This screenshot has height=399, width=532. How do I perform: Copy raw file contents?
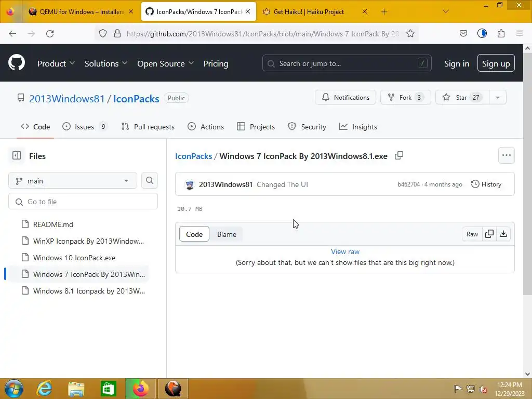(x=489, y=234)
